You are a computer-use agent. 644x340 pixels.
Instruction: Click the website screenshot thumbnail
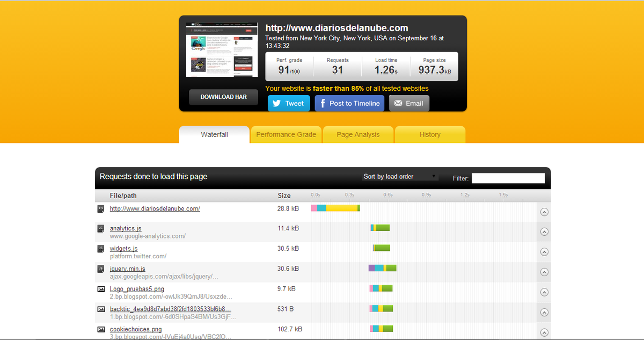[x=222, y=49]
